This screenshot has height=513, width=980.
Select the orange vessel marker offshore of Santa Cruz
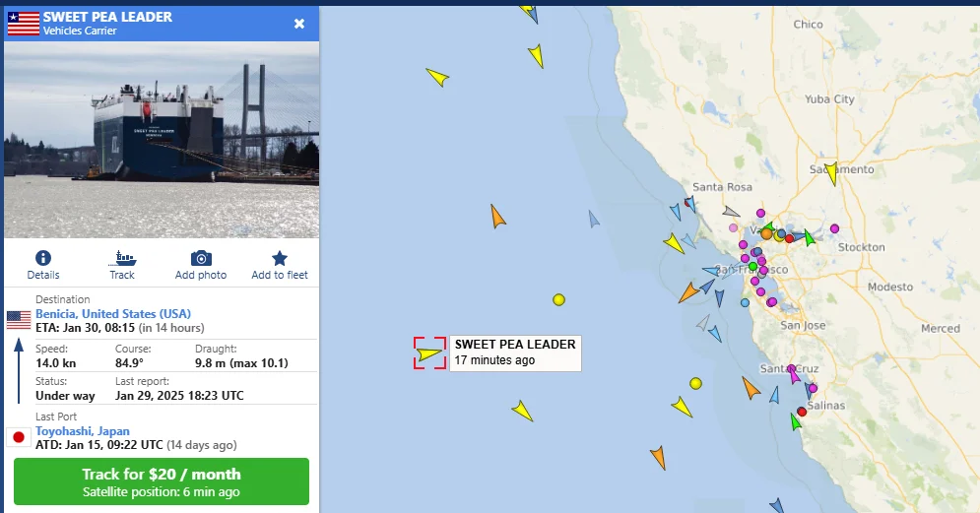752,388
